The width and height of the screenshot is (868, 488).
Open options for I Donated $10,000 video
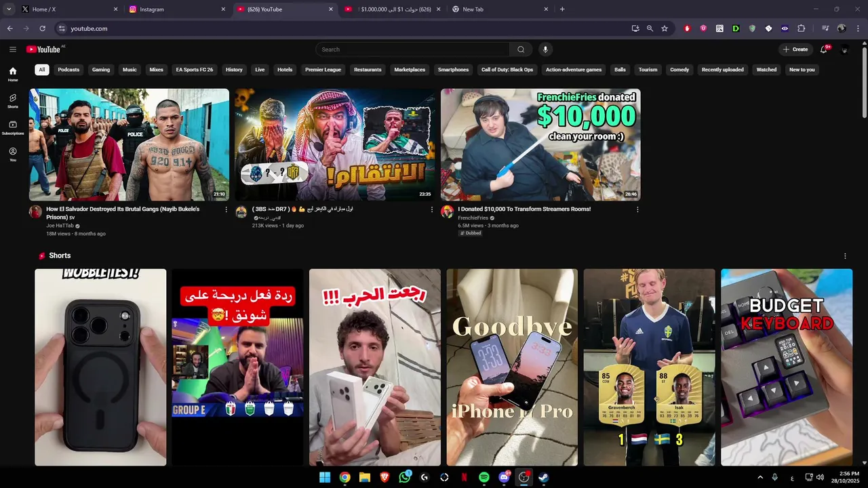(x=637, y=209)
